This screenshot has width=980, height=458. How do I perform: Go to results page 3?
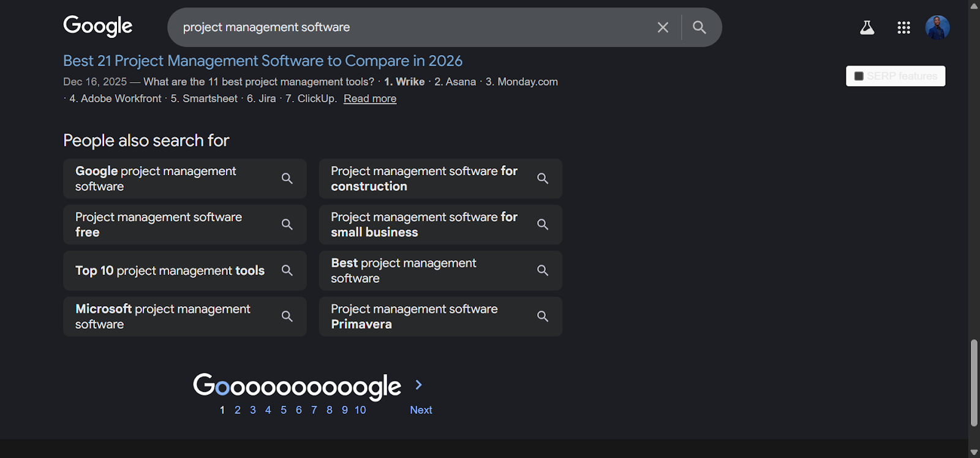pos(253,410)
